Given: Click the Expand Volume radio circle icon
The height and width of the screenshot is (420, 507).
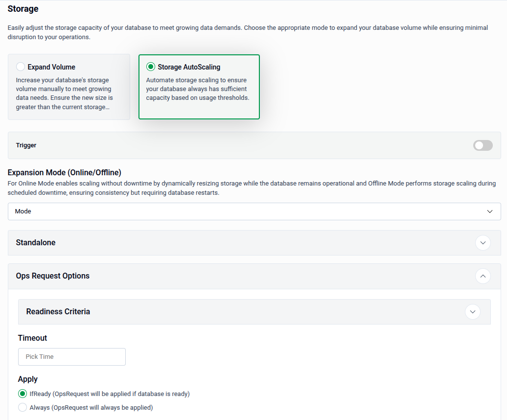Looking at the screenshot, I should tap(20, 67).
